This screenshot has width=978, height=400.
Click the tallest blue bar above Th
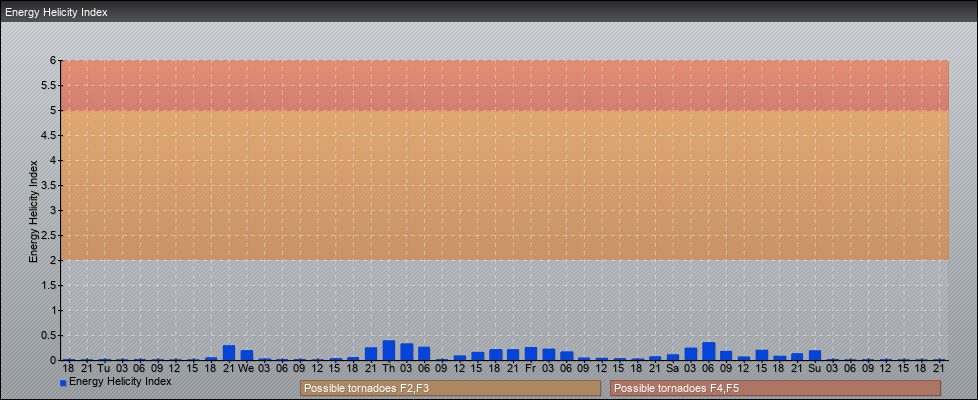[x=389, y=350]
